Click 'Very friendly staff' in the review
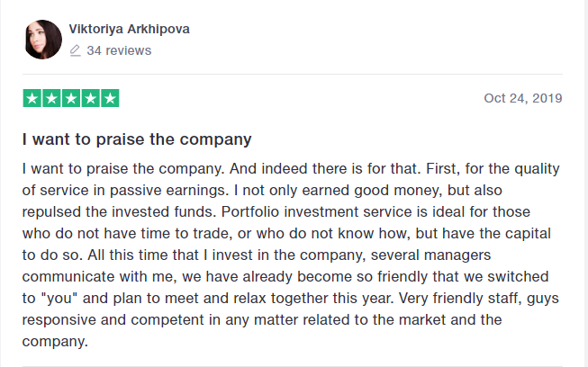The width and height of the screenshot is (588, 367). pyautogui.click(x=460, y=299)
